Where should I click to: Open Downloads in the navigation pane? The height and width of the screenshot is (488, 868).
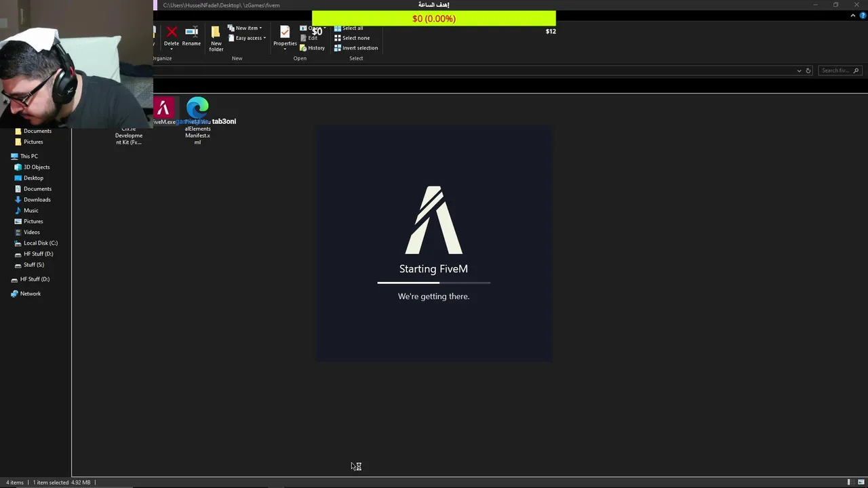click(33, 199)
